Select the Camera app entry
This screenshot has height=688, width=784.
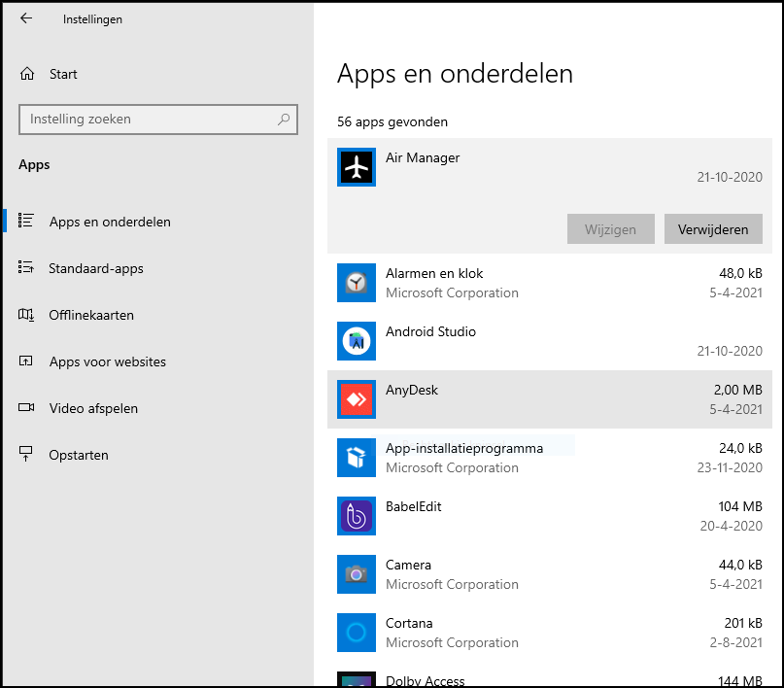[550, 574]
